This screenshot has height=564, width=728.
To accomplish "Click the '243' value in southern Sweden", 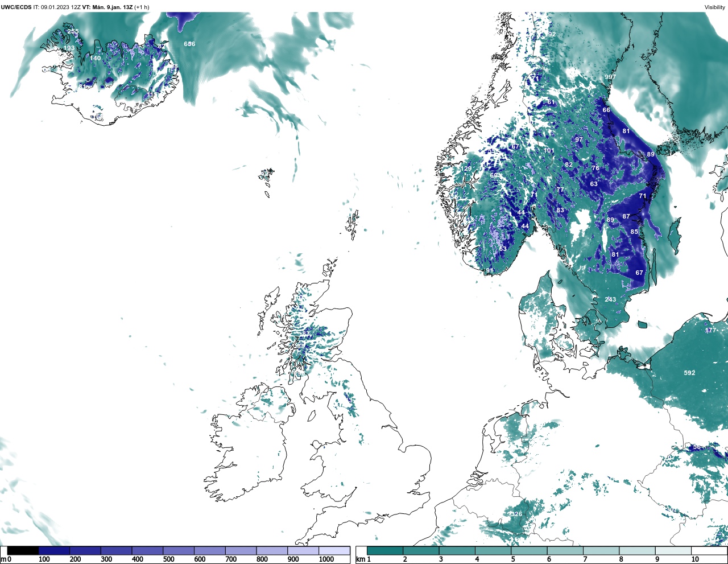I will pyautogui.click(x=610, y=299).
